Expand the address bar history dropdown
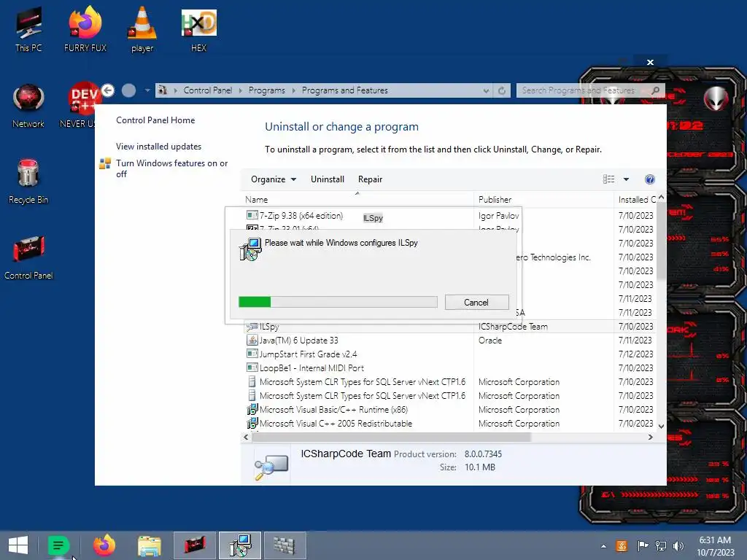Screen dimensions: 747x560 pyautogui.click(x=486, y=90)
